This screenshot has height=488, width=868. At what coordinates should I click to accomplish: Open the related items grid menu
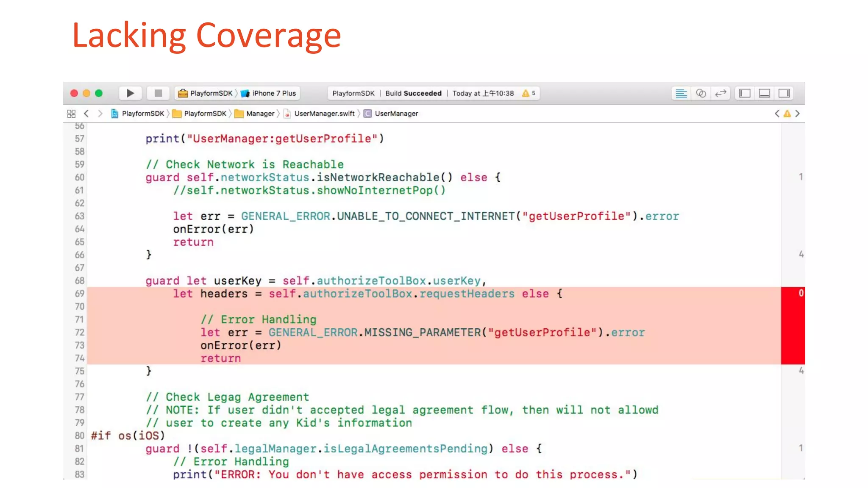tap(71, 114)
